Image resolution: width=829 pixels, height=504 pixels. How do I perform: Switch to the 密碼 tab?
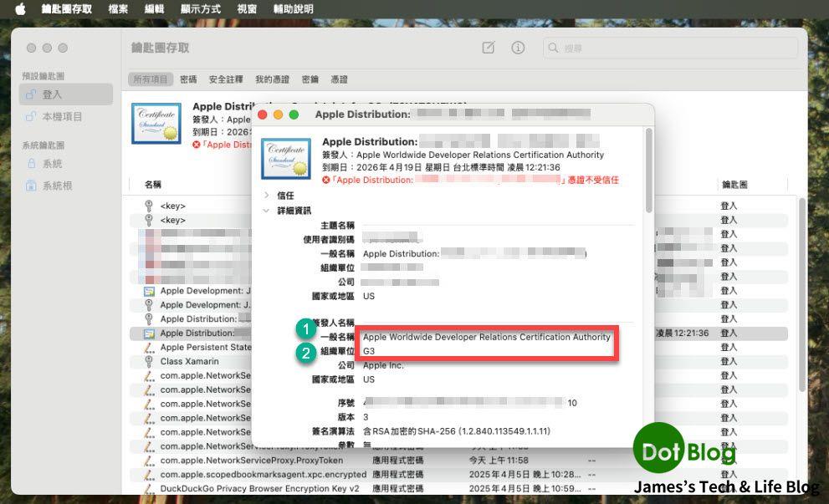pos(188,79)
